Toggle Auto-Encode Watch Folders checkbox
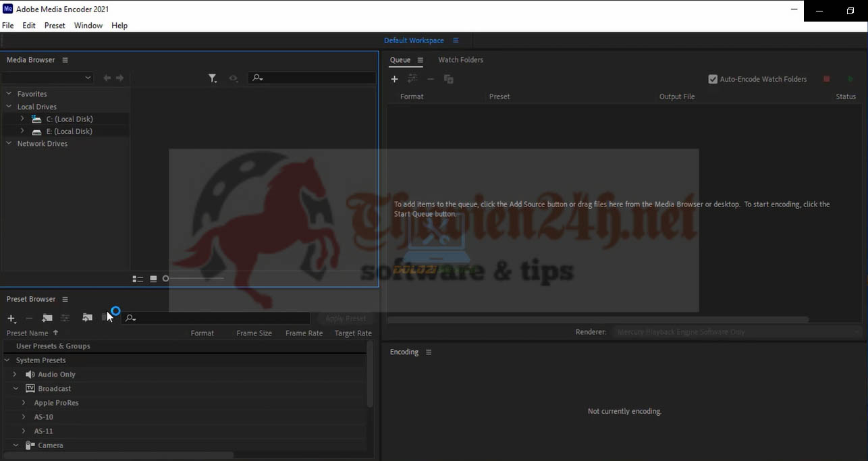This screenshot has height=461, width=868. (713, 79)
